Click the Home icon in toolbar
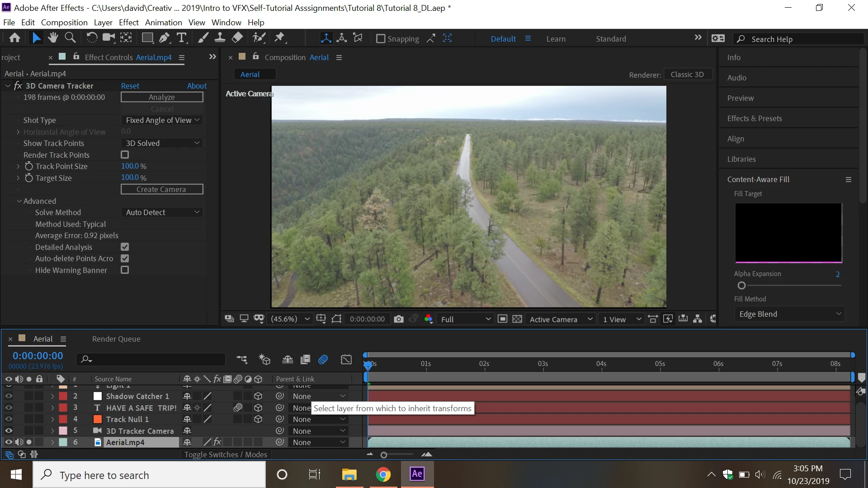This screenshot has height=488, width=868. tap(14, 38)
